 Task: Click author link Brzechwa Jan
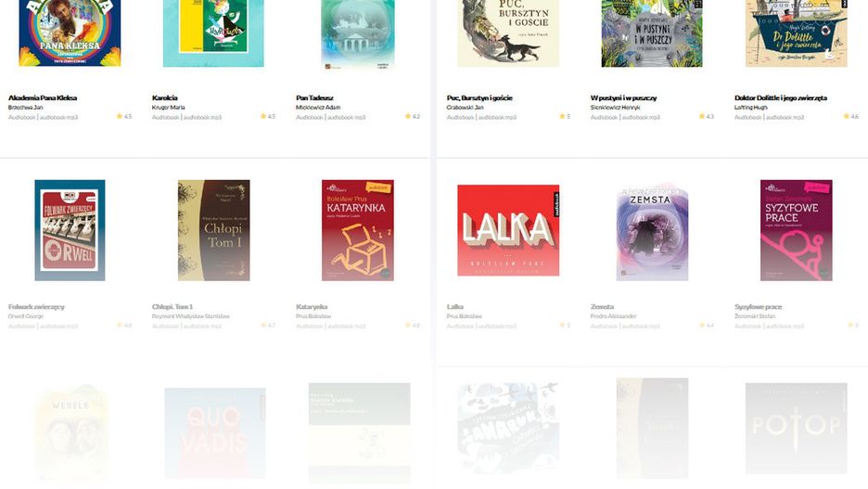click(25, 108)
